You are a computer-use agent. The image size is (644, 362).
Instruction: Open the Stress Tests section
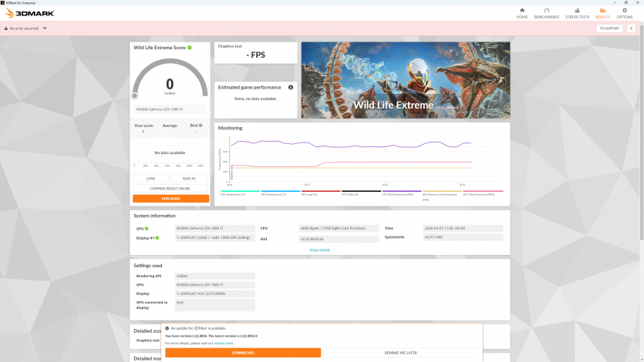point(577,12)
